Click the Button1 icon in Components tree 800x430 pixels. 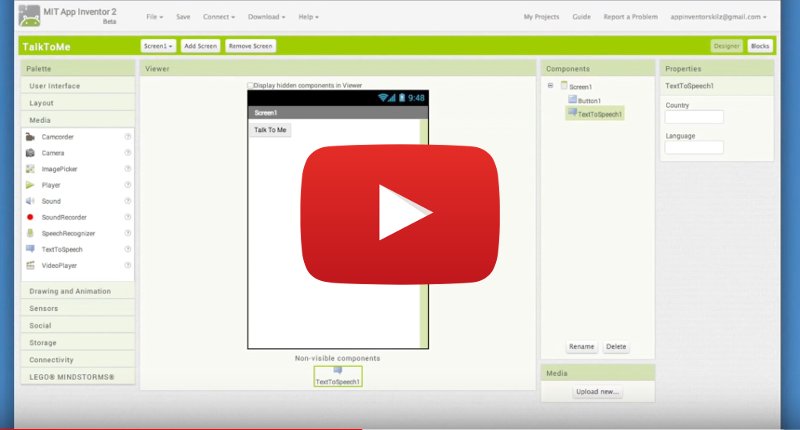click(572, 99)
